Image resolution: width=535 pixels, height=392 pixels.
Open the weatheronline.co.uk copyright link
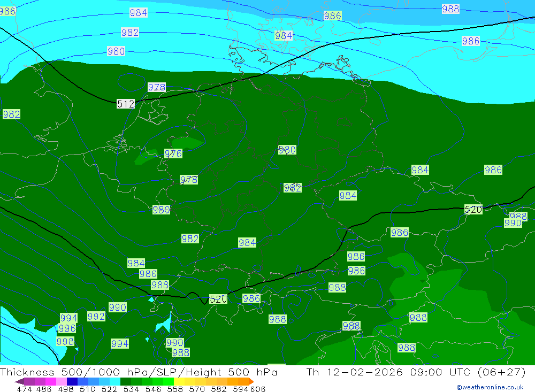[x=490, y=387]
